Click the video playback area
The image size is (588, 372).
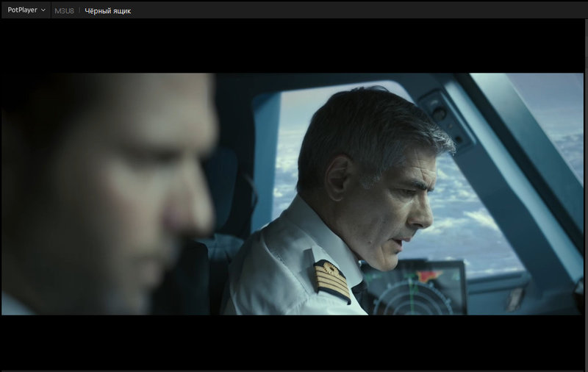point(293,194)
